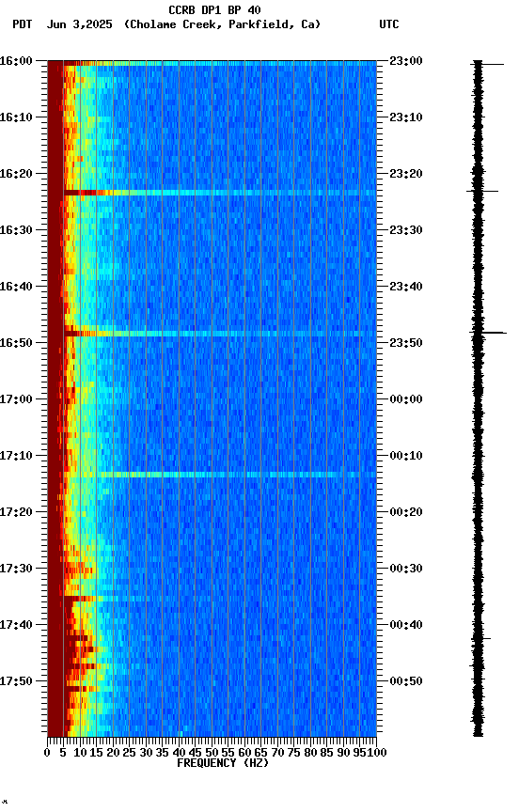Click the 00:10 UTC time label
519x812 pixels.
point(406,456)
